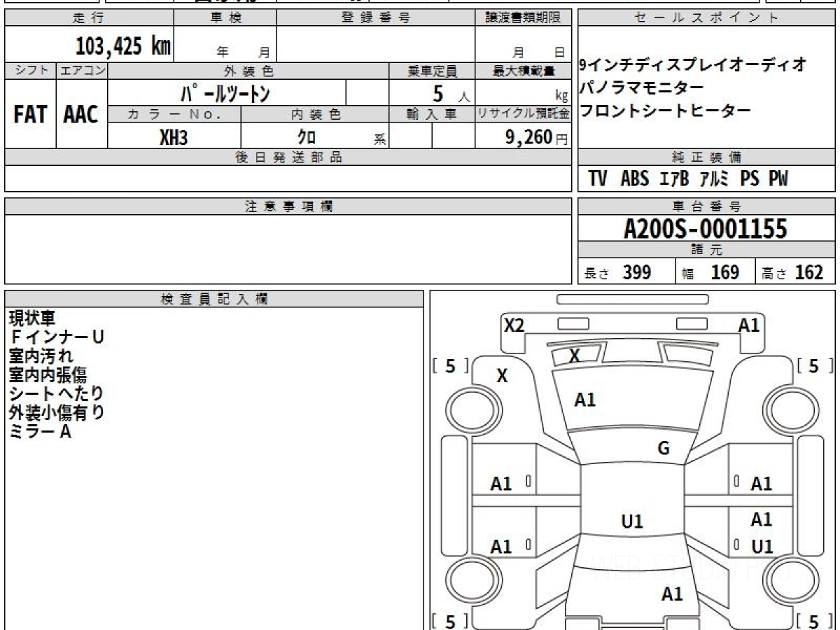Click the 純正装備 header

(x=706, y=157)
